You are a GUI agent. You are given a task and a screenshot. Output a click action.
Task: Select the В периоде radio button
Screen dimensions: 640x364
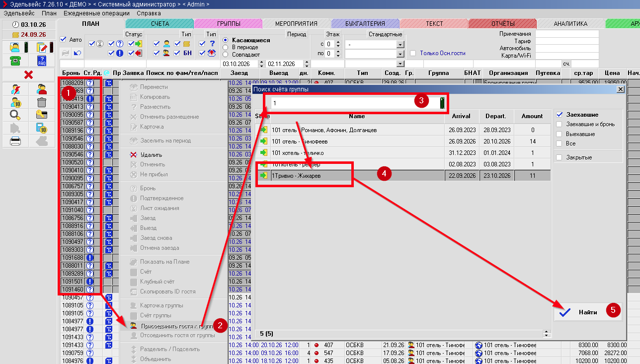226,47
